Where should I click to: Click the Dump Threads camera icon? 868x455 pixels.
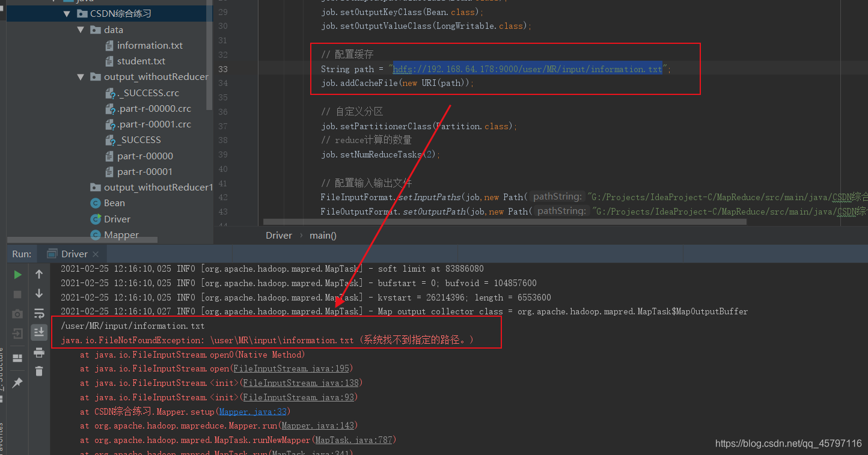17,314
